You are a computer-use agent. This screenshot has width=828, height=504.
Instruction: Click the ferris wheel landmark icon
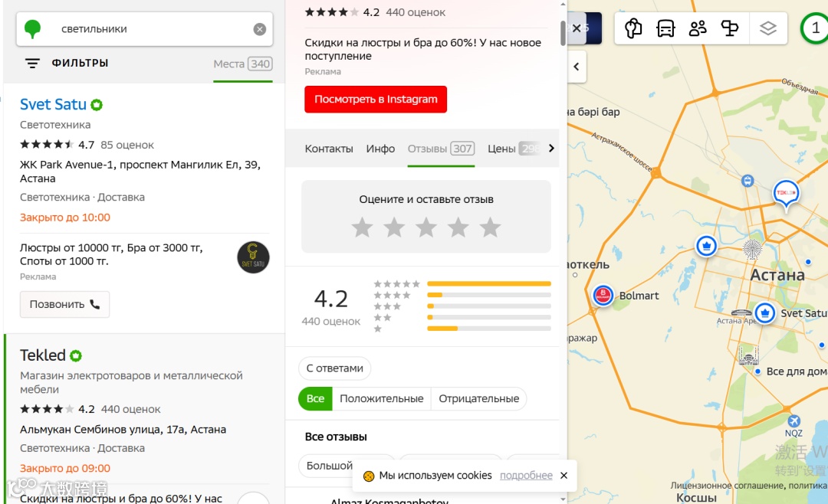click(752, 249)
